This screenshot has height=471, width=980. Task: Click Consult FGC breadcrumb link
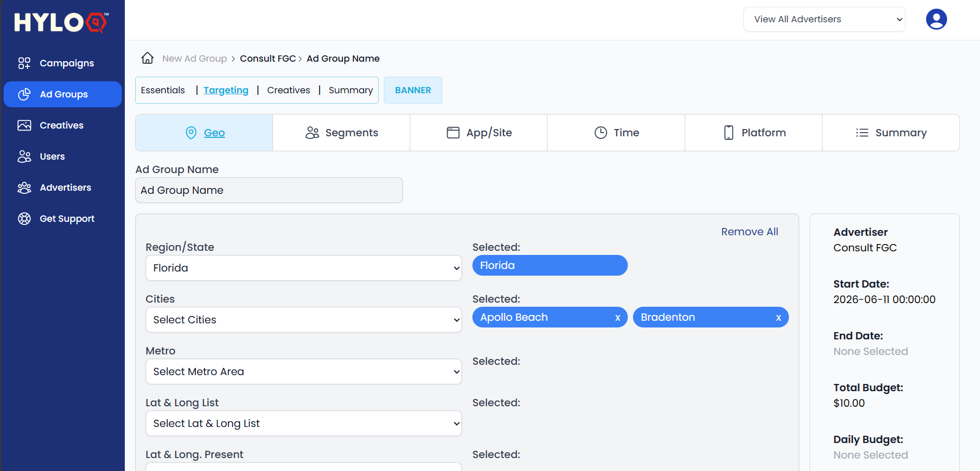coord(268,59)
